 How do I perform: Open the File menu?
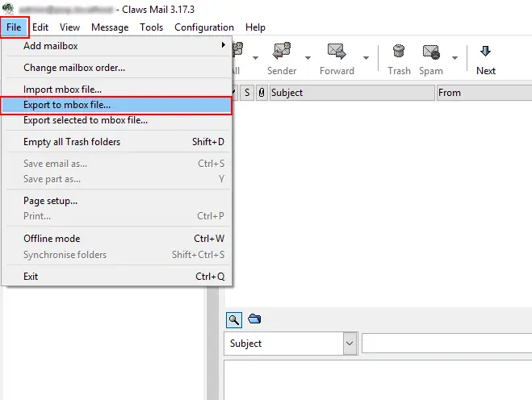14,27
